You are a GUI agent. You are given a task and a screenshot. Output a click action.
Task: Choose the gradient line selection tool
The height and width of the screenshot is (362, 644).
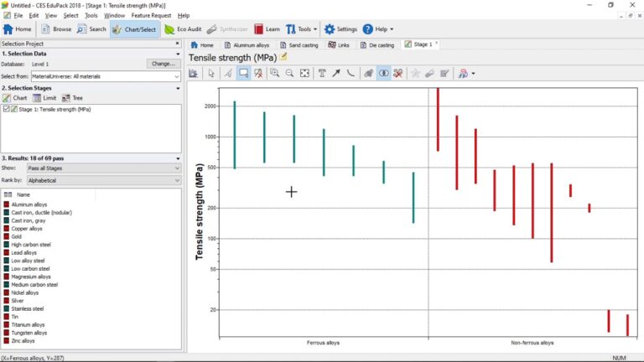click(228, 74)
